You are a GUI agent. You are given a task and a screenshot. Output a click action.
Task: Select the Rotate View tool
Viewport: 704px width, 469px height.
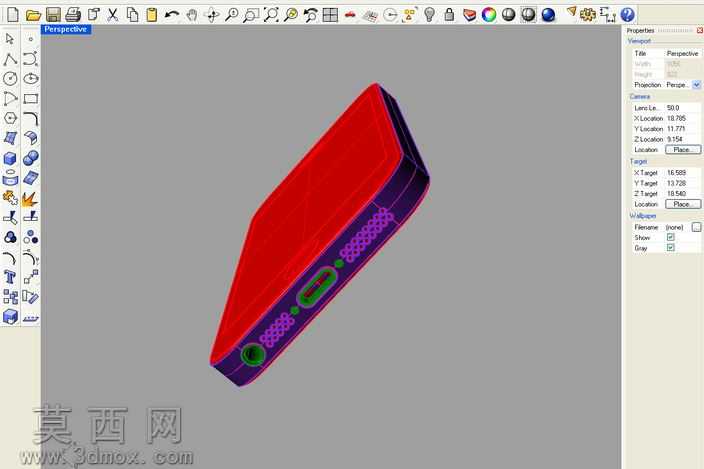tap(211, 15)
